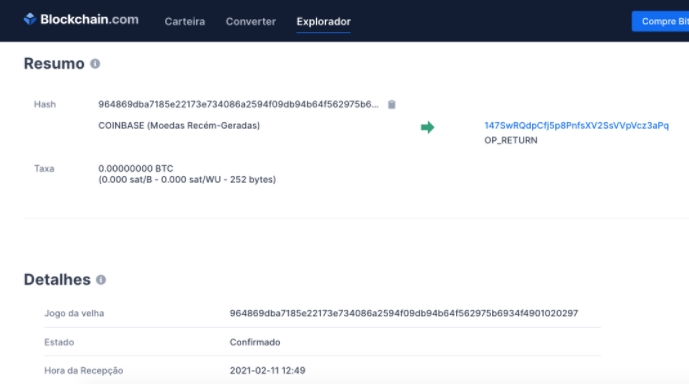Select the full hash in Jogo da velha row
689x384 pixels.
point(404,313)
